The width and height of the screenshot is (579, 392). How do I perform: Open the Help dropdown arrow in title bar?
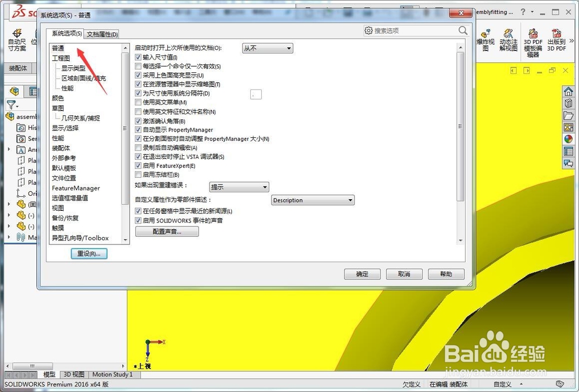click(532, 12)
